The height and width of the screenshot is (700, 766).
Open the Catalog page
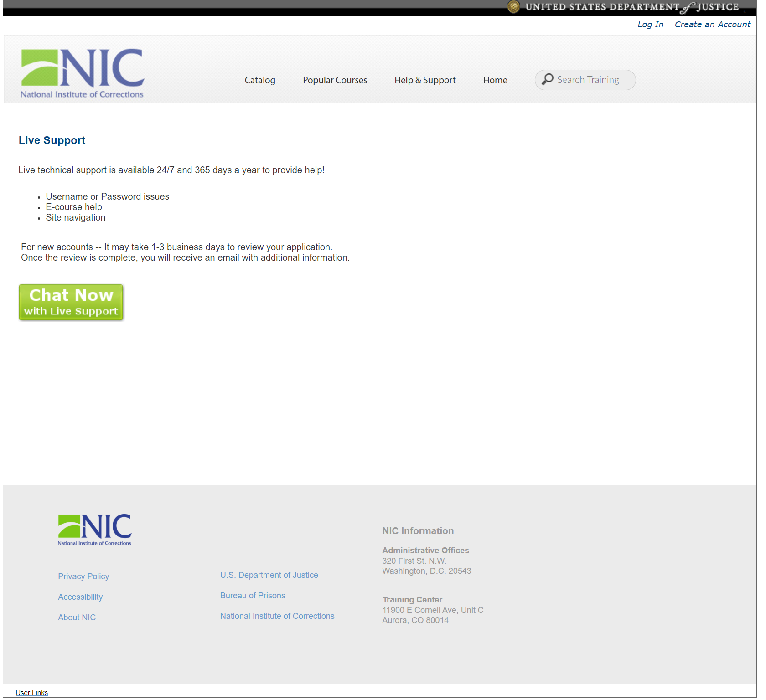click(260, 80)
